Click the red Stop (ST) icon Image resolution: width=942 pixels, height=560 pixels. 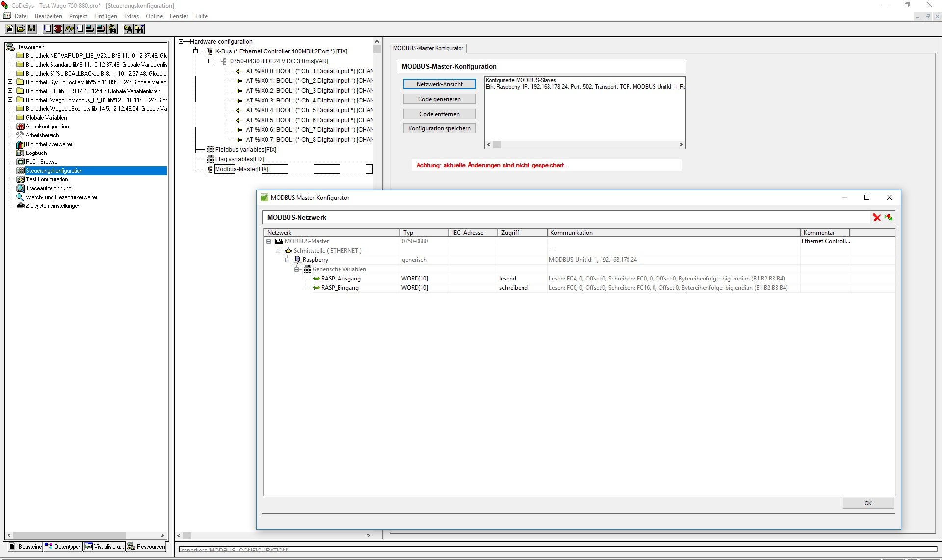click(58, 29)
